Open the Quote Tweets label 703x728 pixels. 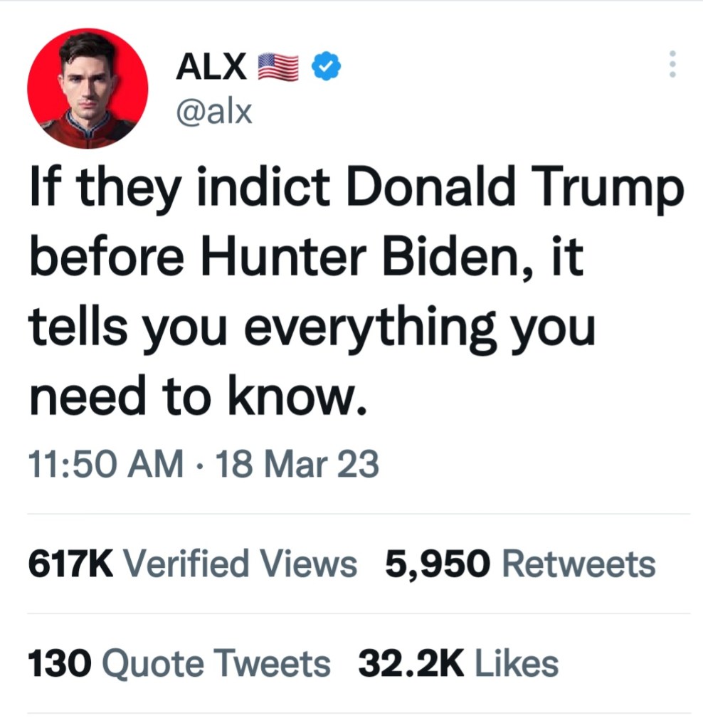click(x=216, y=664)
